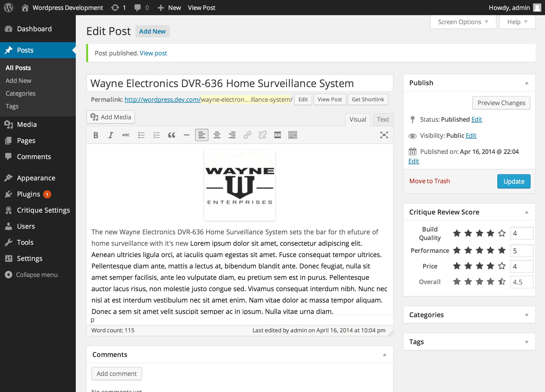The width and height of the screenshot is (545, 392).
Task: Set Build Quality to five stars
Action: click(502, 233)
